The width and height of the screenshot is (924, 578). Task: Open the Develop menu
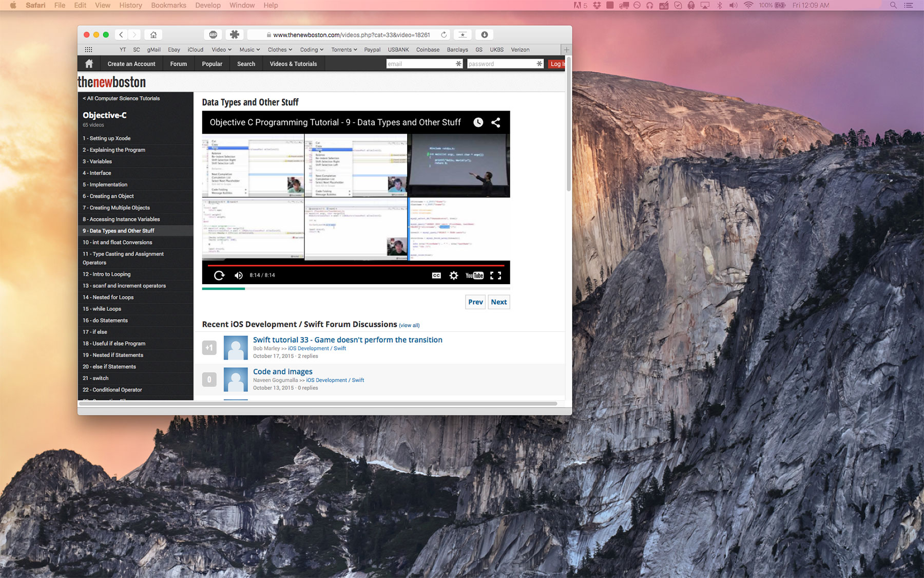tap(208, 5)
